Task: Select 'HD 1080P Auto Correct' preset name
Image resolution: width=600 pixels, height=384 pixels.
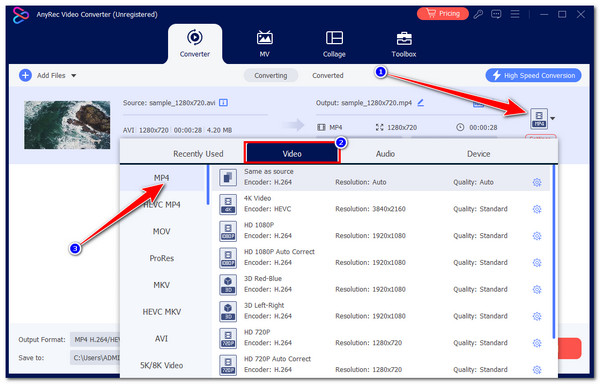Action: tap(279, 252)
